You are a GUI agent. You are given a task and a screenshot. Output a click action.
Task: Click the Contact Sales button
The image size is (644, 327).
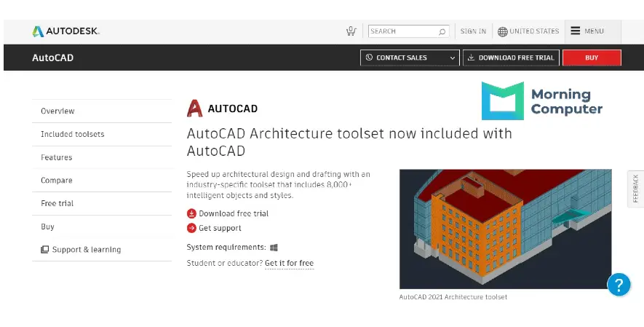coord(410,58)
